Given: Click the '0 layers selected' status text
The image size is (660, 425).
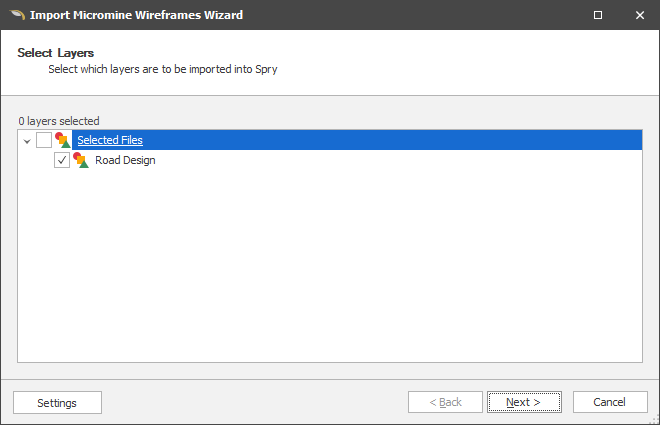Looking at the screenshot, I should tap(59, 121).
